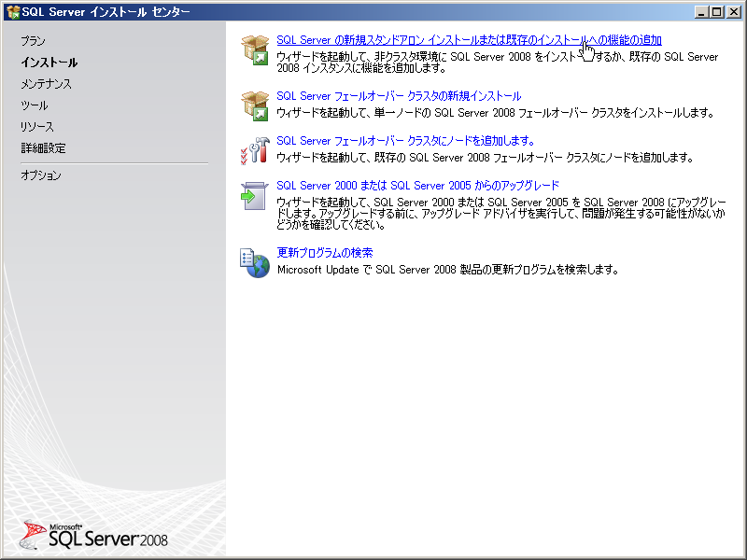The image size is (747, 560).
Task: Click the add-node tools icon with checkmarks
Action: [255, 151]
